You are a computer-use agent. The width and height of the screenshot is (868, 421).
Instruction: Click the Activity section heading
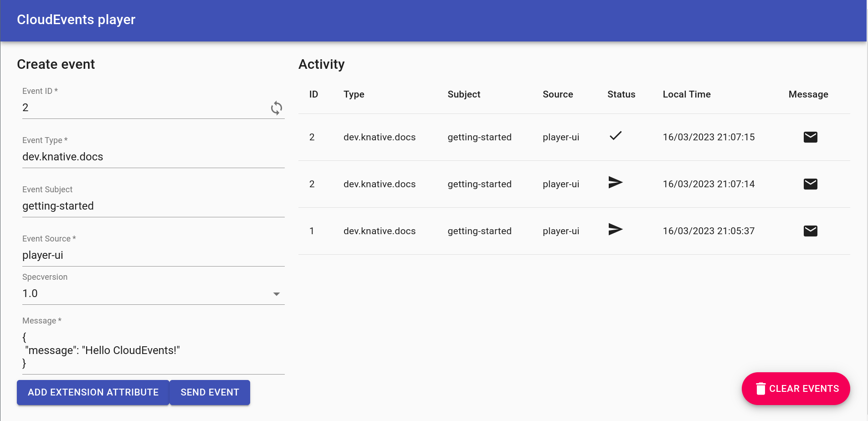click(322, 64)
